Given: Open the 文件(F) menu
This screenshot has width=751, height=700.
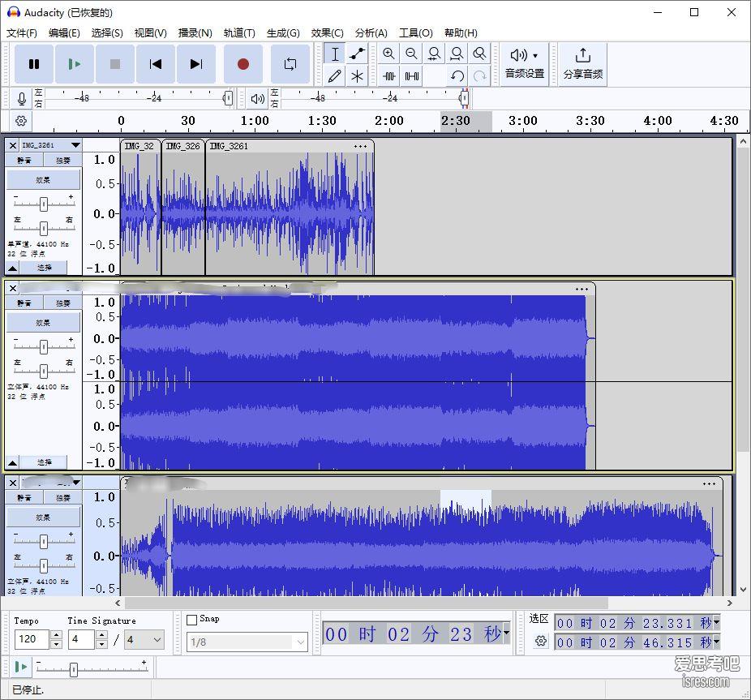Looking at the screenshot, I should click(22, 32).
